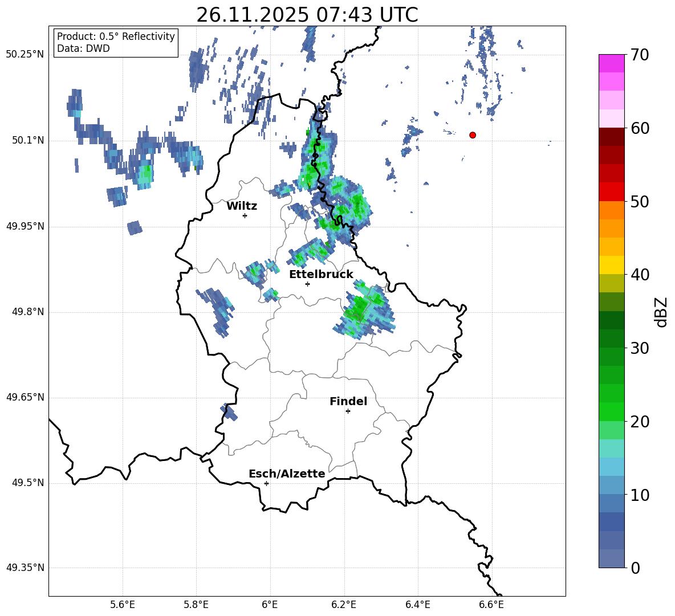This screenshot has height=616, width=675.
Task: Click the 50.25°N latitude label
Action: [x=25, y=55]
